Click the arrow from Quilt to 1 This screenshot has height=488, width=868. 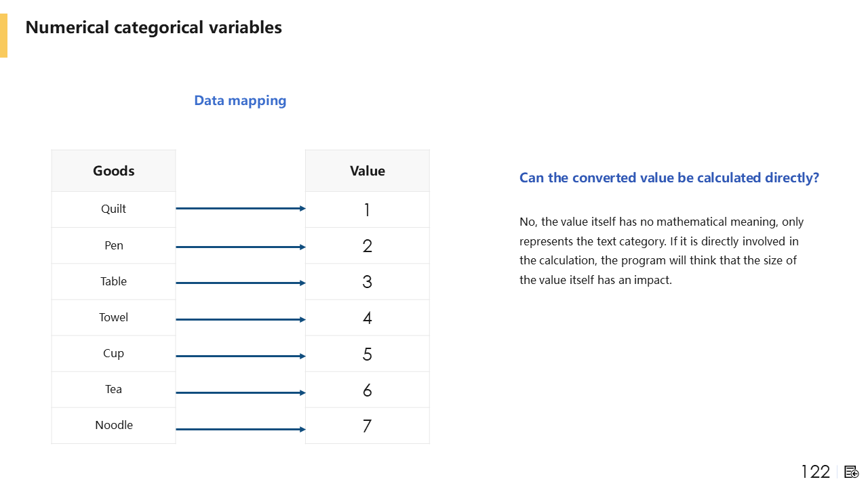[x=240, y=209]
